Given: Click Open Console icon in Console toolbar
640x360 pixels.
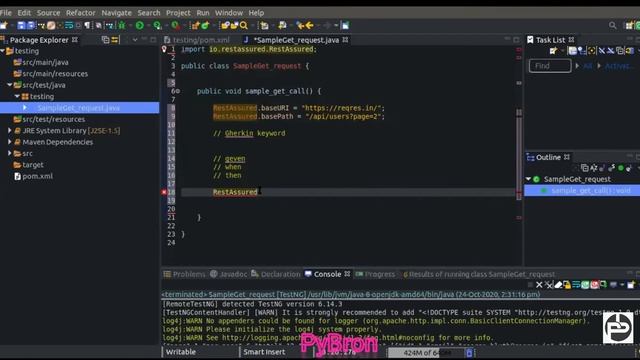Looking at the screenshot, I should click(x=631, y=285).
